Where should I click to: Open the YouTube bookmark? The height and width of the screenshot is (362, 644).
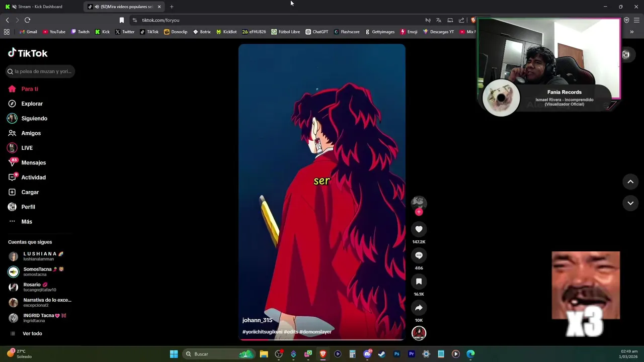[54, 32]
